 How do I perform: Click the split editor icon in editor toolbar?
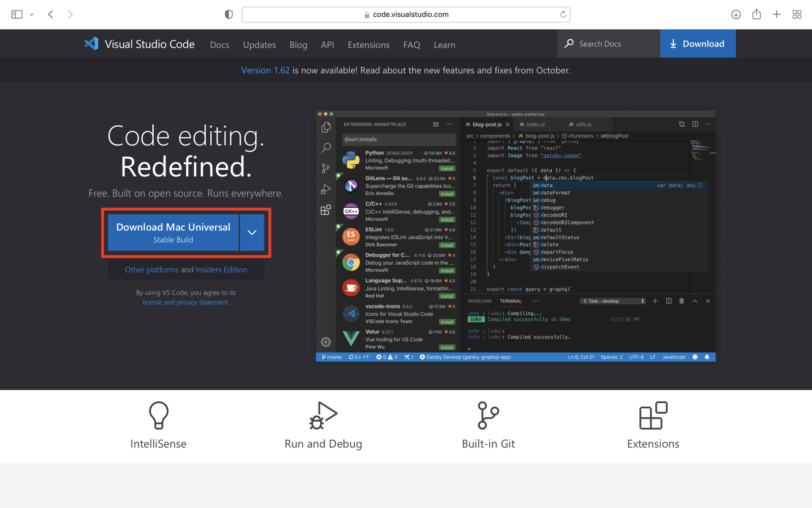[x=695, y=124]
